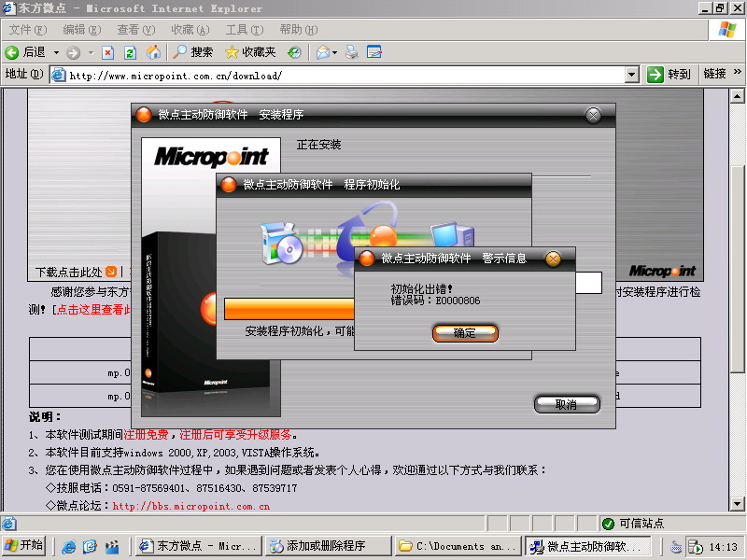Click the address bar URL field
This screenshot has width=747, height=560.
(x=344, y=75)
